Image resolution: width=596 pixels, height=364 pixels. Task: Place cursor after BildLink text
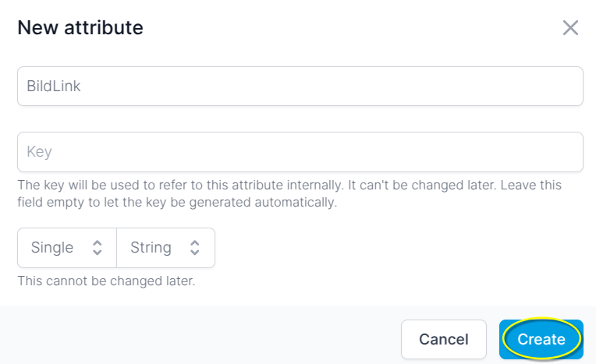click(82, 87)
